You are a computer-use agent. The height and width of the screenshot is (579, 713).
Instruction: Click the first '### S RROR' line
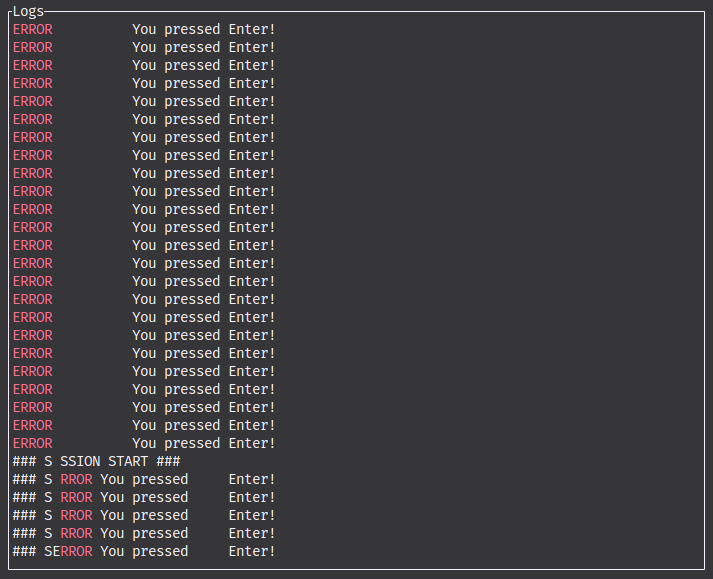tap(144, 479)
